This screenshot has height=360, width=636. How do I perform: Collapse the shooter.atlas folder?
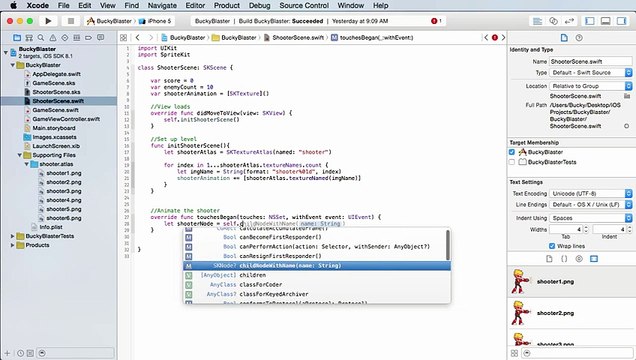coord(26,164)
